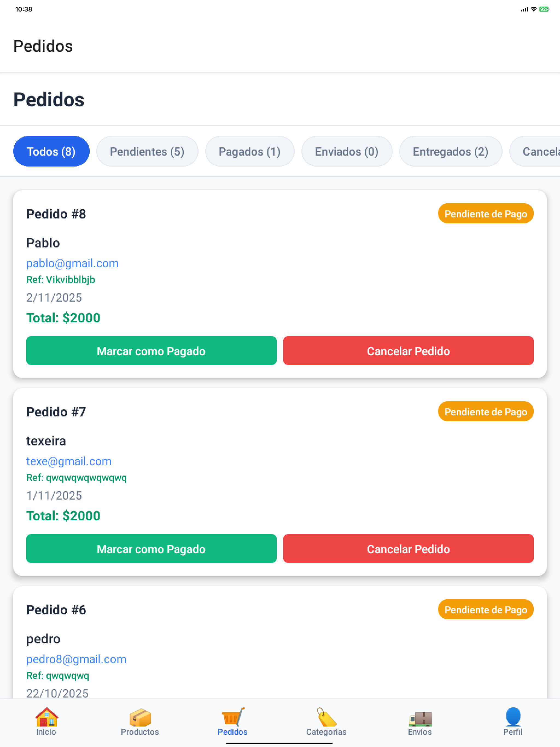Open Envíos truck icon
The height and width of the screenshot is (747, 560).
point(420,718)
